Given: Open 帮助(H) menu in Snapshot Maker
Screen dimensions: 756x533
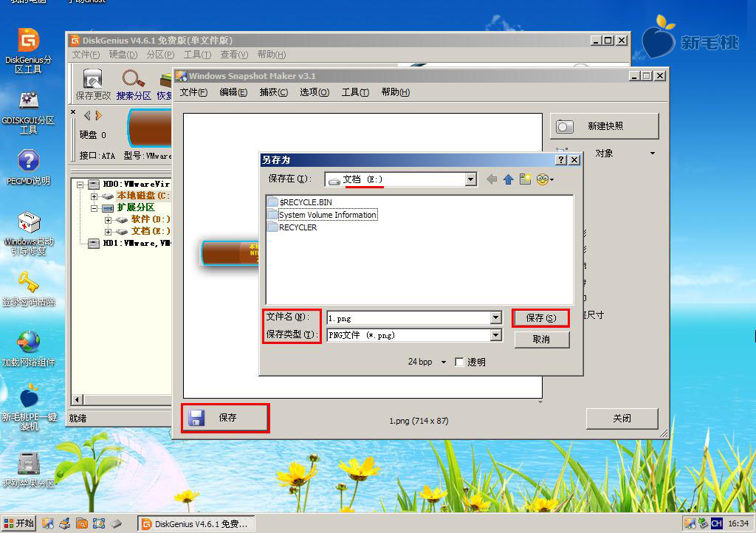Looking at the screenshot, I should click(x=396, y=92).
